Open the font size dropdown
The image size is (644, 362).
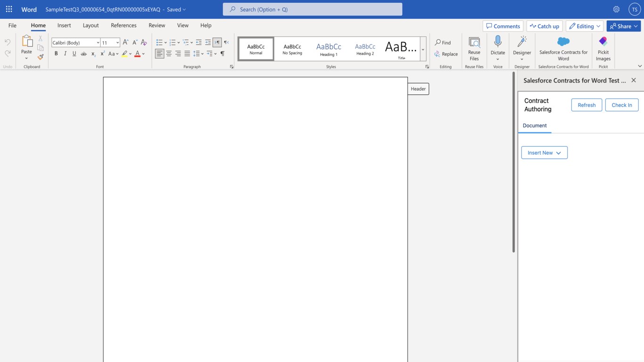[x=117, y=42]
